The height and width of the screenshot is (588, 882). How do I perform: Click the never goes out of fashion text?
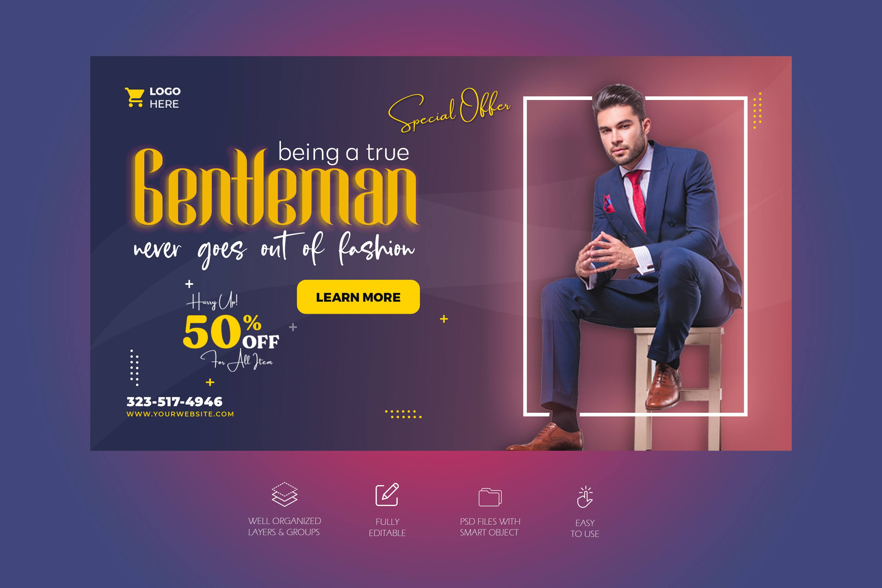pos(274,249)
